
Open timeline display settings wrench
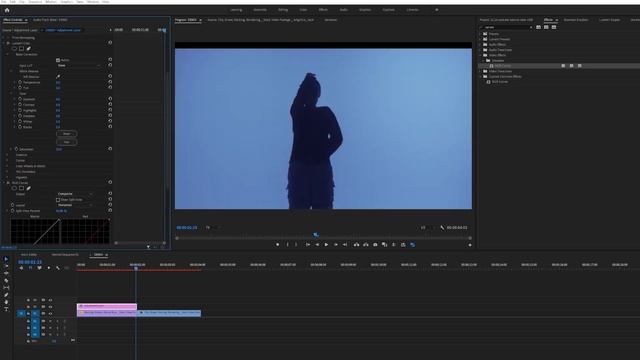pyautogui.click(x=58, y=268)
